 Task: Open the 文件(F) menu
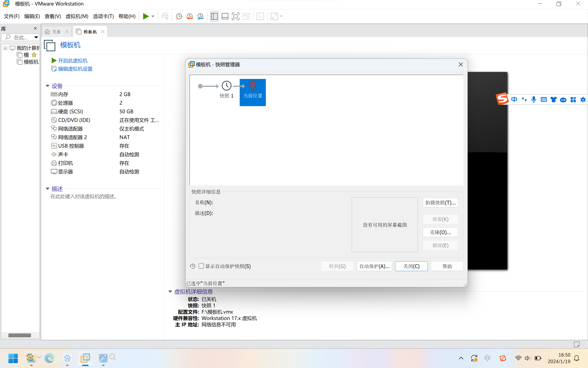coord(12,16)
